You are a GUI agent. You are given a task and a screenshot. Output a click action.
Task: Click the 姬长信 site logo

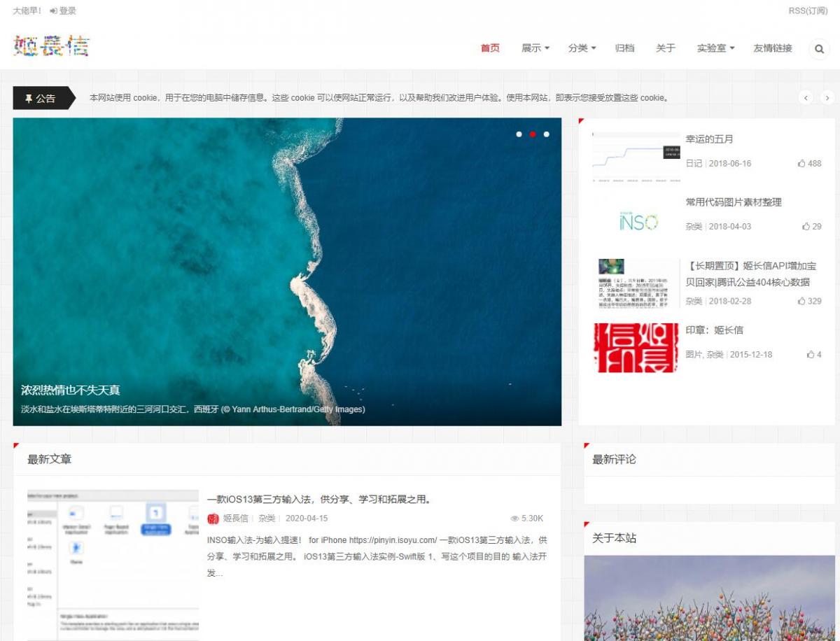pyautogui.click(x=51, y=45)
